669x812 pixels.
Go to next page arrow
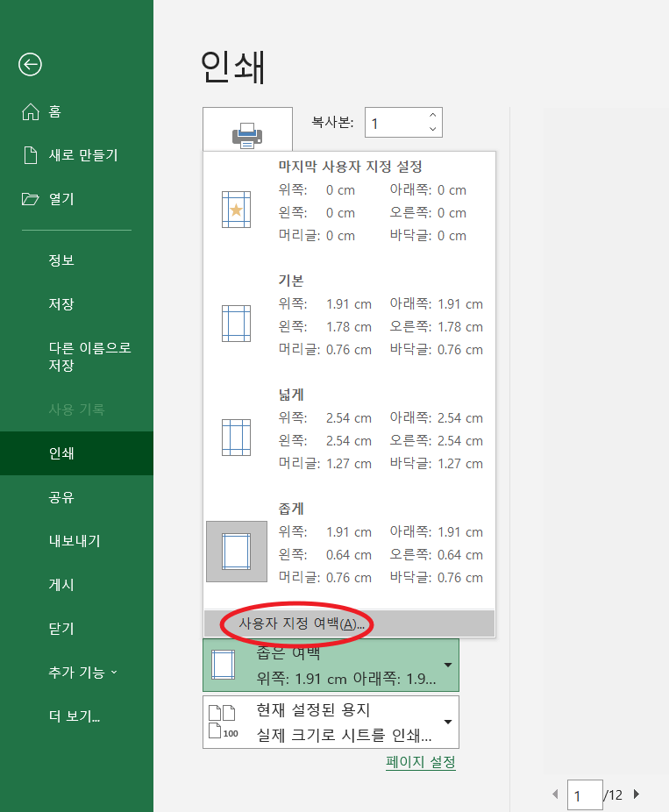637,794
